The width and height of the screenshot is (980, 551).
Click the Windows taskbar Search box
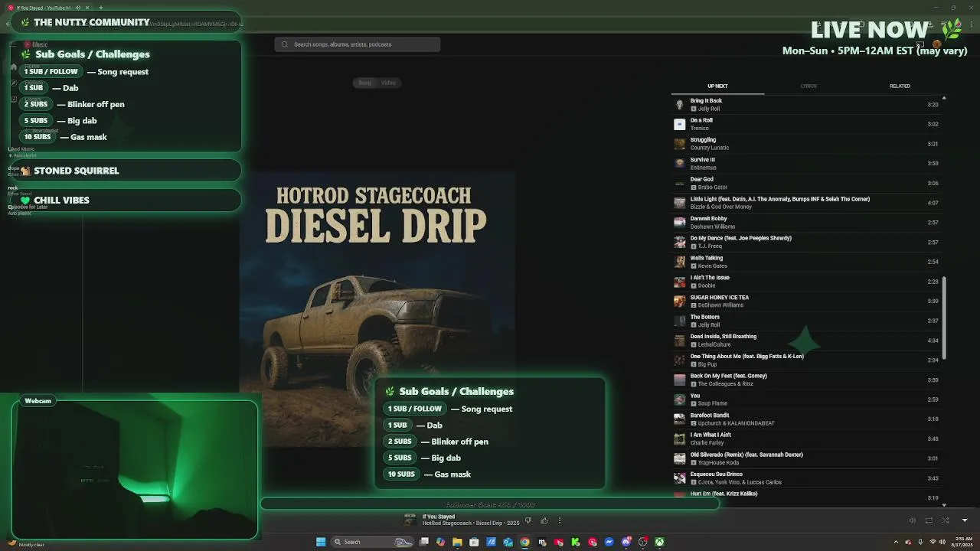tap(374, 542)
